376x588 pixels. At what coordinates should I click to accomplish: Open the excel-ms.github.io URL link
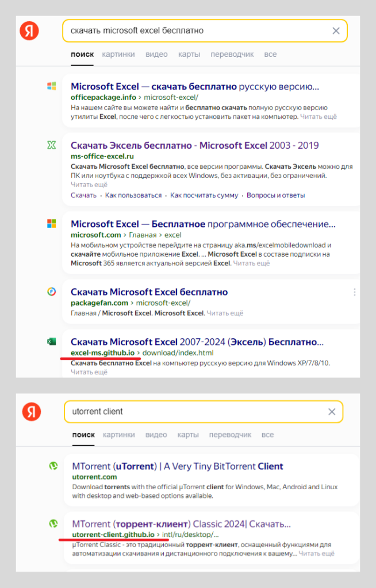(x=102, y=353)
